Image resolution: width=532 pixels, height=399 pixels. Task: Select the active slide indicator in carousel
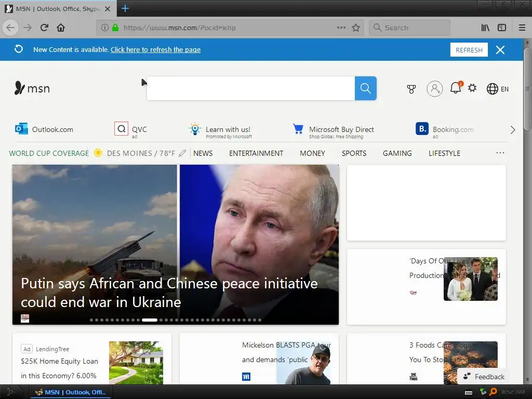(149, 320)
